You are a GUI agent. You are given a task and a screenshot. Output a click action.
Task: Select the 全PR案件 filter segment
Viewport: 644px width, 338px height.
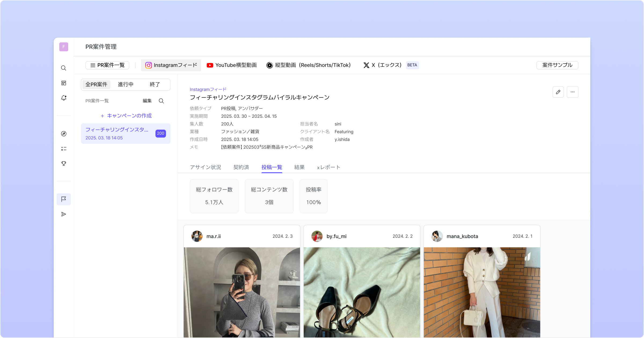click(96, 84)
